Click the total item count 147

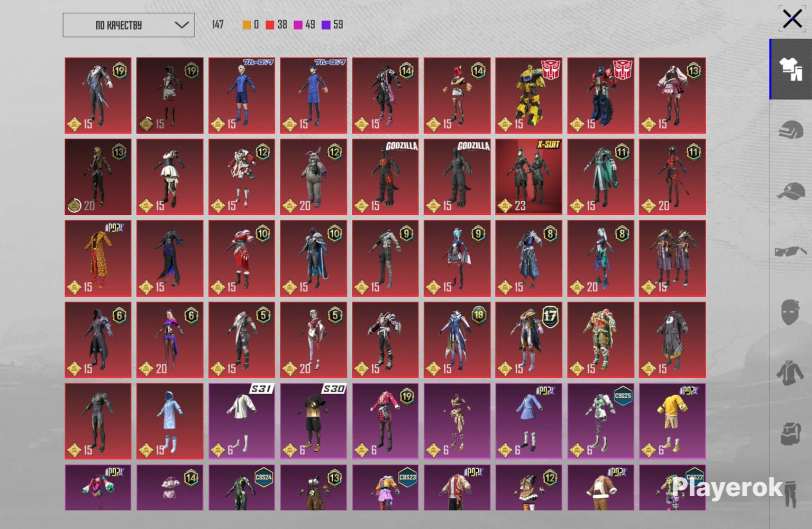click(218, 25)
